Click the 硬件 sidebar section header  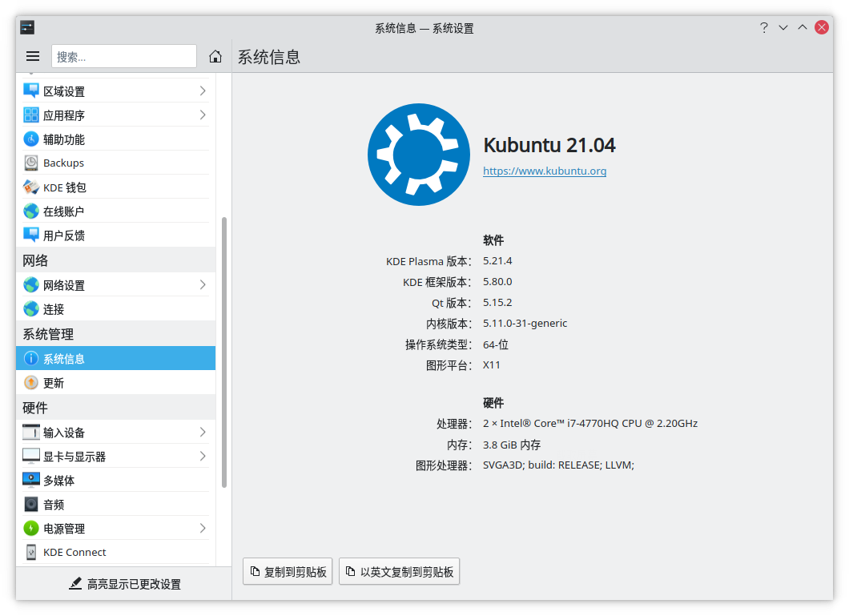tap(35, 407)
